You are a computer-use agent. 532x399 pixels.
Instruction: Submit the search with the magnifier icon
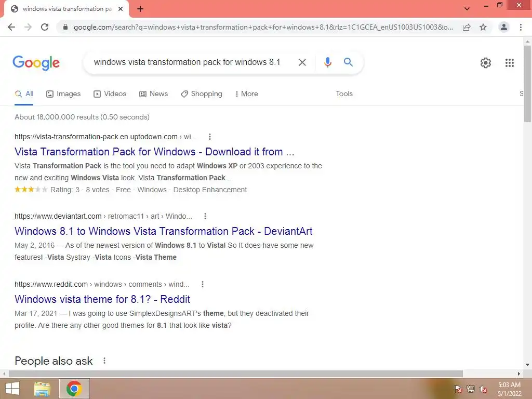348,62
